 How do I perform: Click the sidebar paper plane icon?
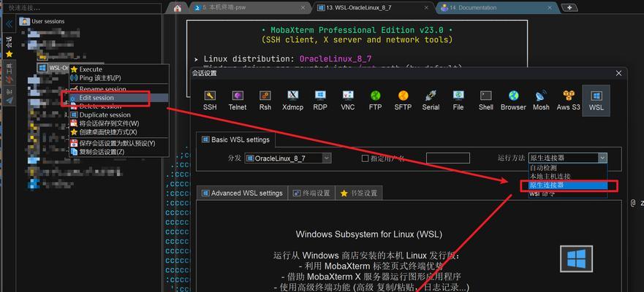coord(9,100)
